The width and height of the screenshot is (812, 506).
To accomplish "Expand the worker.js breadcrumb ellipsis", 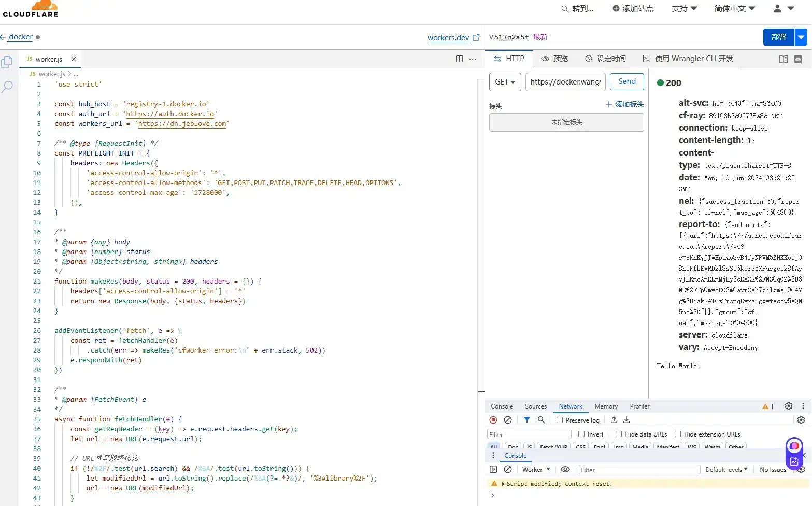I will [76, 74].
